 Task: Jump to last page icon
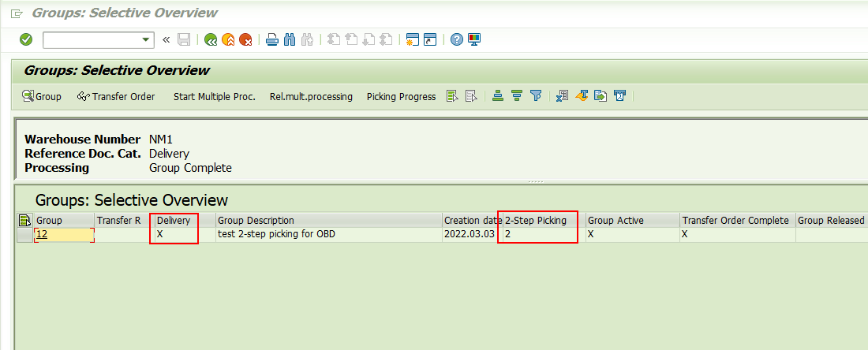387,40
